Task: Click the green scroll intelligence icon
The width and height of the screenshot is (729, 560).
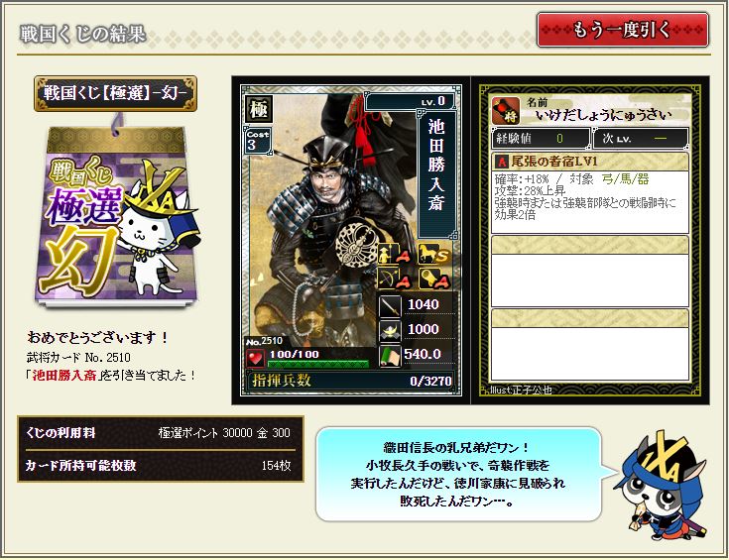Action: (x=390, y=356)
